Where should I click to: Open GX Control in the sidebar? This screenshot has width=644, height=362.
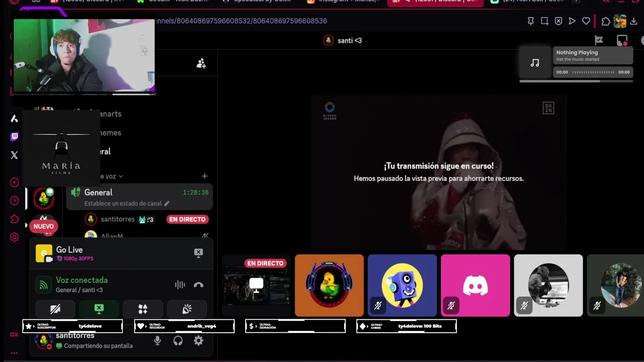click(x=14, y=334)
